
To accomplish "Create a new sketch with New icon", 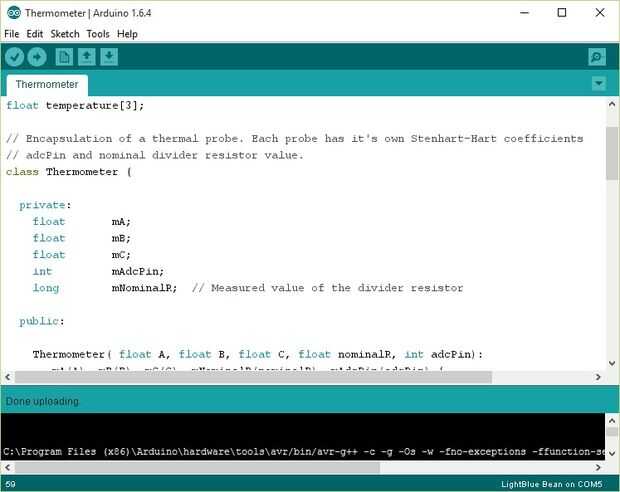I will [64, 57].
